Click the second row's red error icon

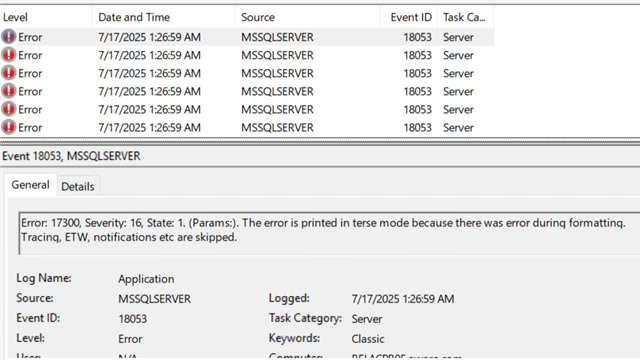pyautogui.click(x=9, y=55)
